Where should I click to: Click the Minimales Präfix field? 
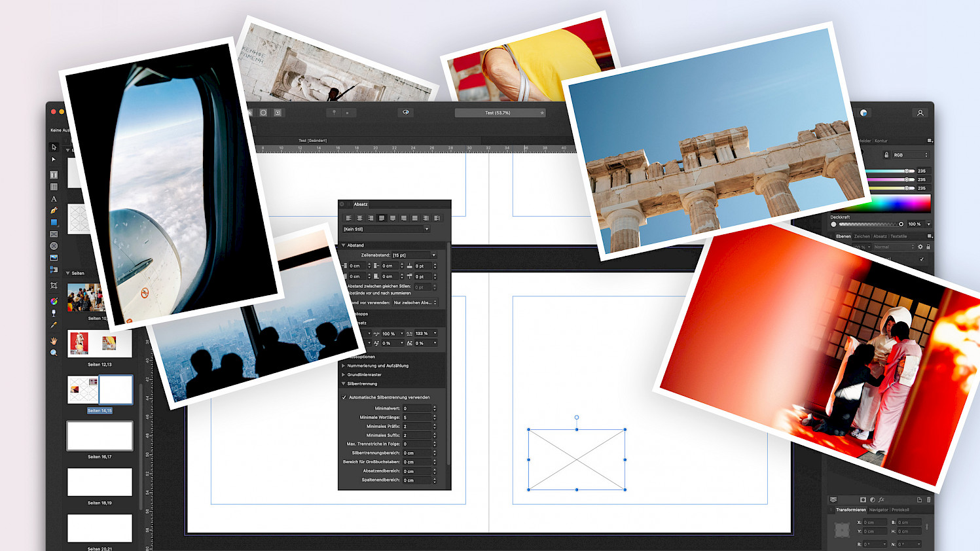click(x=417, y=427)
